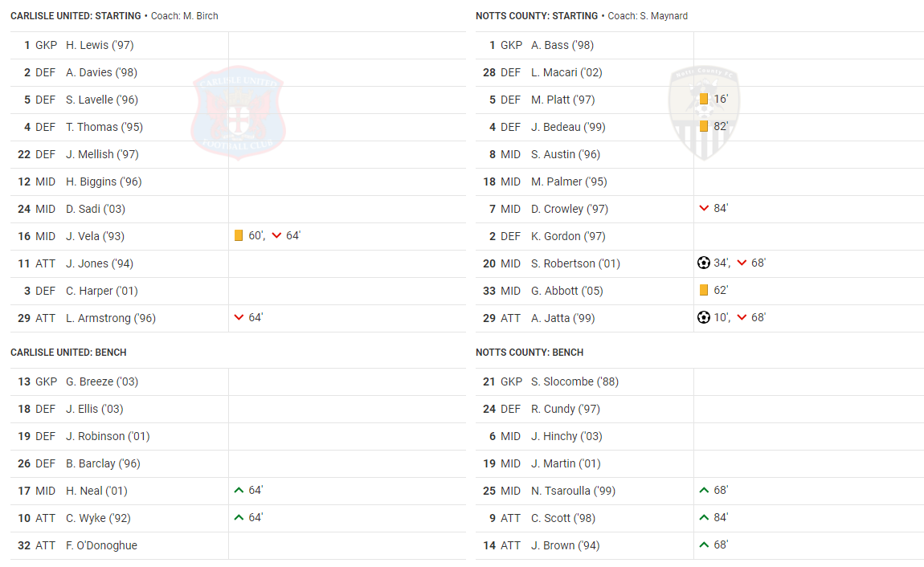Open player A. Bass profile
The height and width of the screenshot is (567, 924).
(562, 46)
